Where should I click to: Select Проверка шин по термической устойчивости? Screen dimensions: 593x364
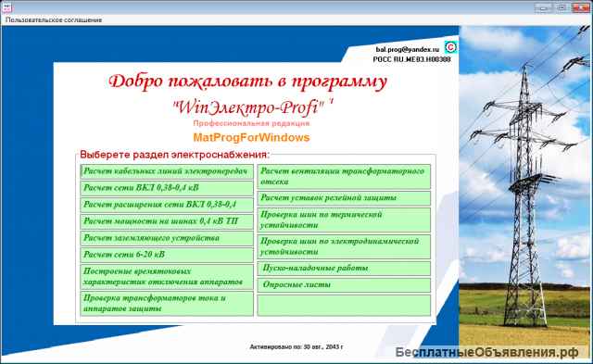tap(344, 220)
